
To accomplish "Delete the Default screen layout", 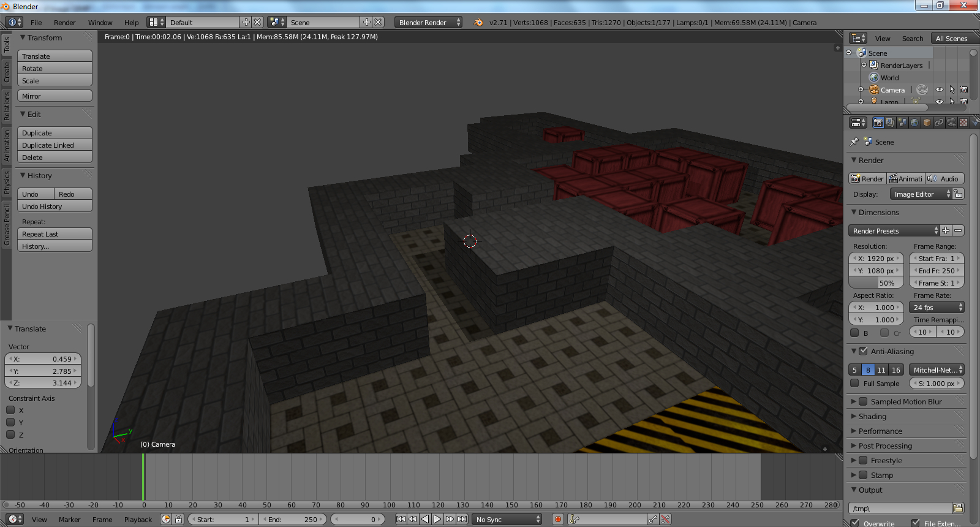I will tap(257, 22).
